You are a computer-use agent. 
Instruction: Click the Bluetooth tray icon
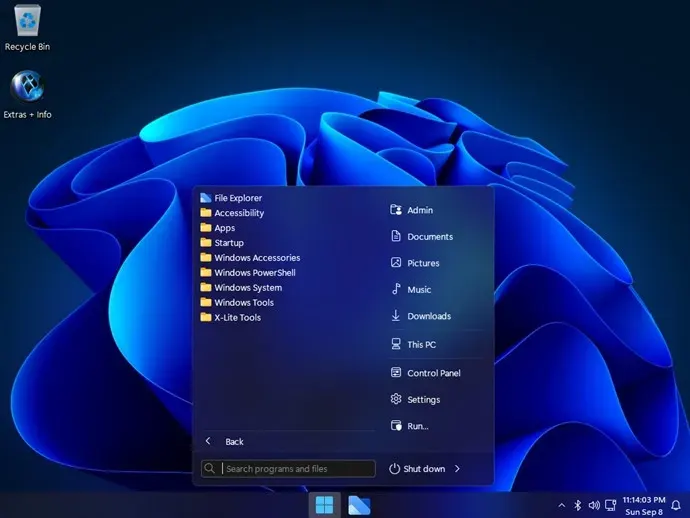point(577,505)
